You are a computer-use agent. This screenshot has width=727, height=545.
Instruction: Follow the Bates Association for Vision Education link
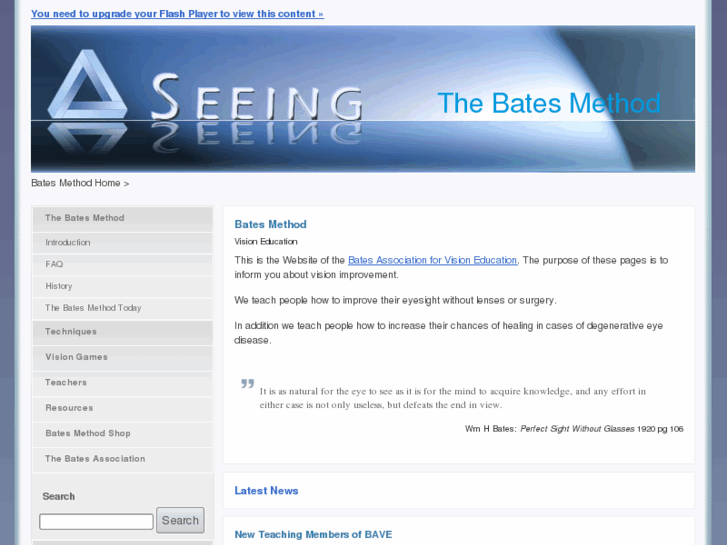click(x=432, y=260)
